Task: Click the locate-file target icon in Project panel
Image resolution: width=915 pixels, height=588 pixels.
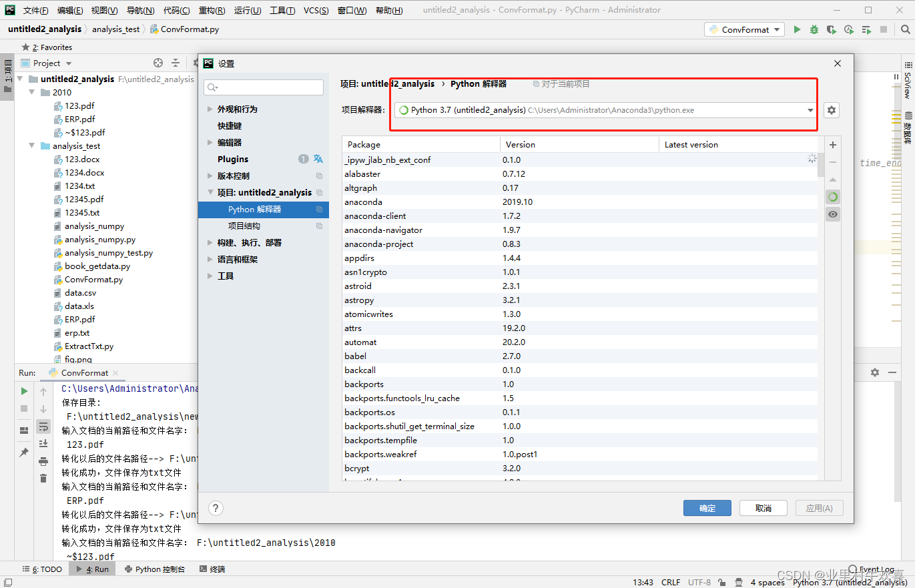Action: click(x=158, y=63)
